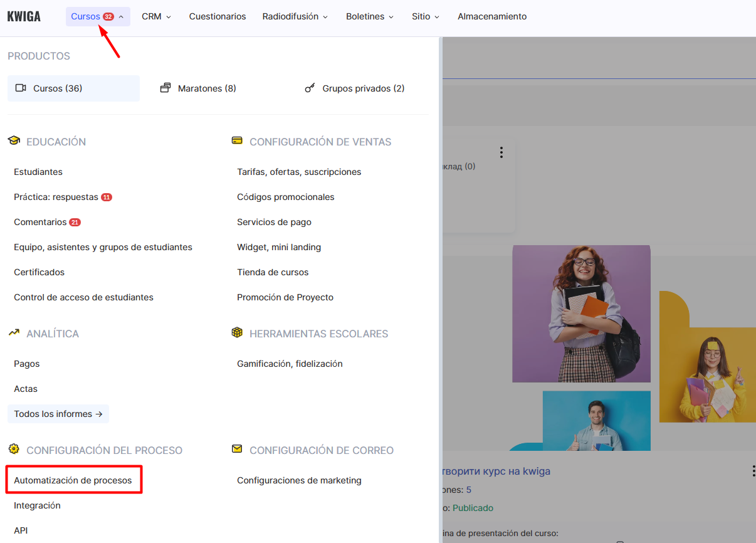The height and width of the screenshot is (543, 756).
Task: Open Grupos privados (2) key item
Action: (x=355, y=88)
